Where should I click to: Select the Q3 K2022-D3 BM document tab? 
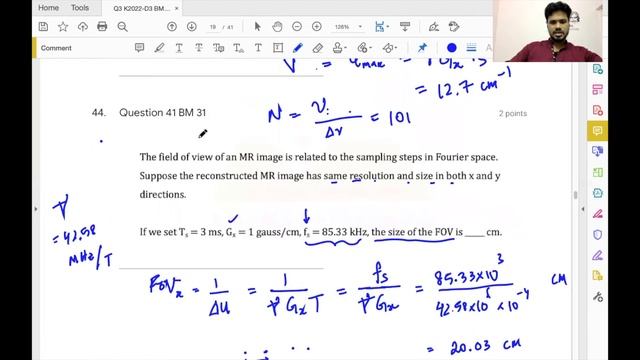[x=141, y=8]
